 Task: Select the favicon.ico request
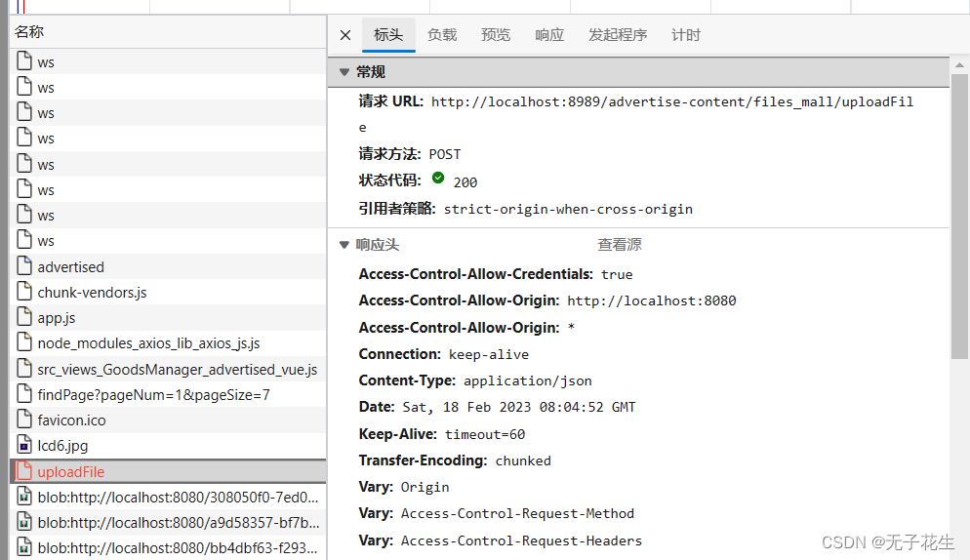coord(168,420)
